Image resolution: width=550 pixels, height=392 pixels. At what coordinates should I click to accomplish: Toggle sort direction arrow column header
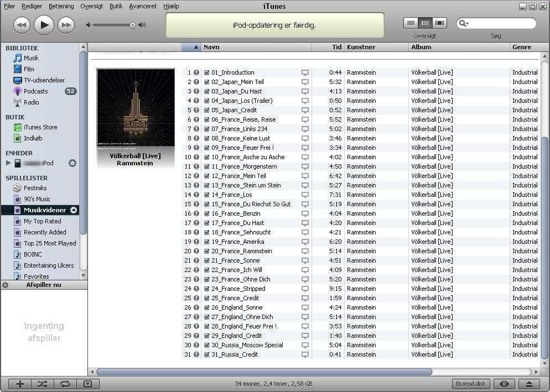[x=191, y=47]
